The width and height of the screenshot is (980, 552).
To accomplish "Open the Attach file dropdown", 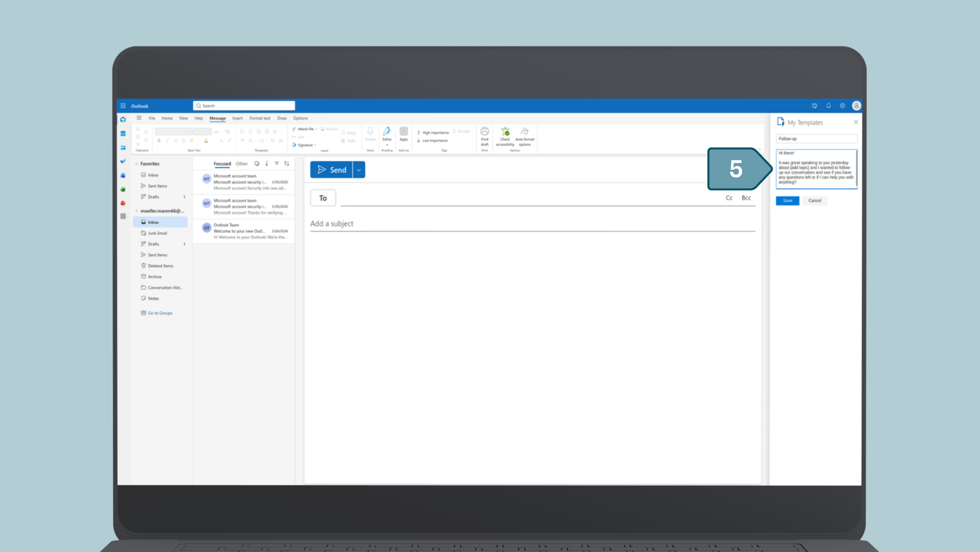I will [304, 129].
